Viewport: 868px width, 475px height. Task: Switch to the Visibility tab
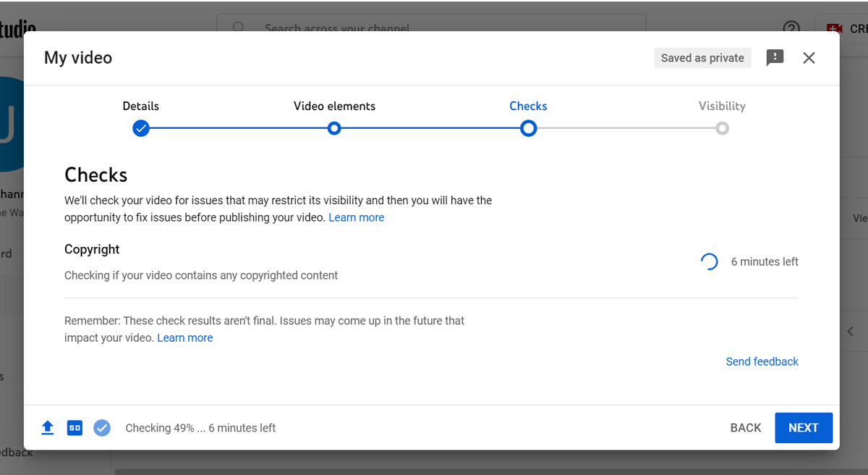tap(721, 106)
